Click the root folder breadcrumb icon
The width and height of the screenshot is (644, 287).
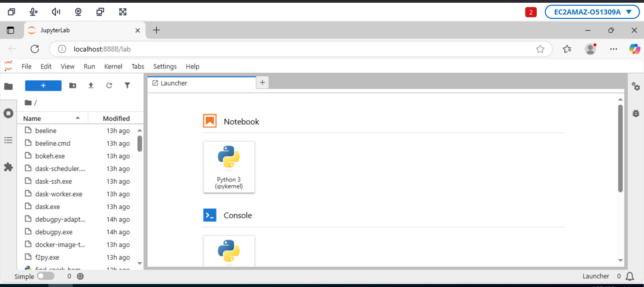(28, 103)
